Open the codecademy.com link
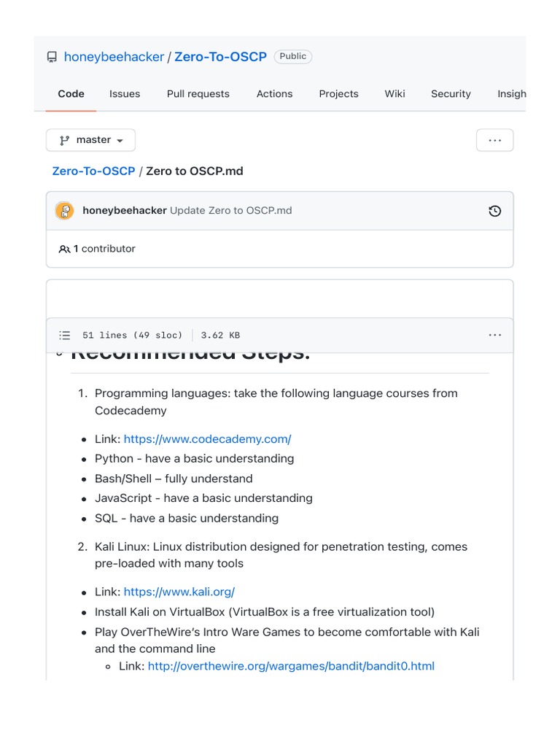560x747 pixels. click(207, 439)
